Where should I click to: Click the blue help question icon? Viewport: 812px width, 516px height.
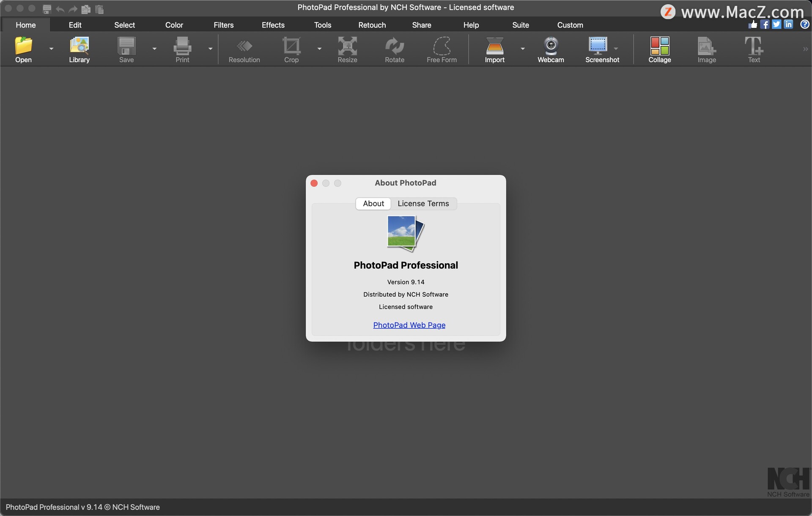804,25
